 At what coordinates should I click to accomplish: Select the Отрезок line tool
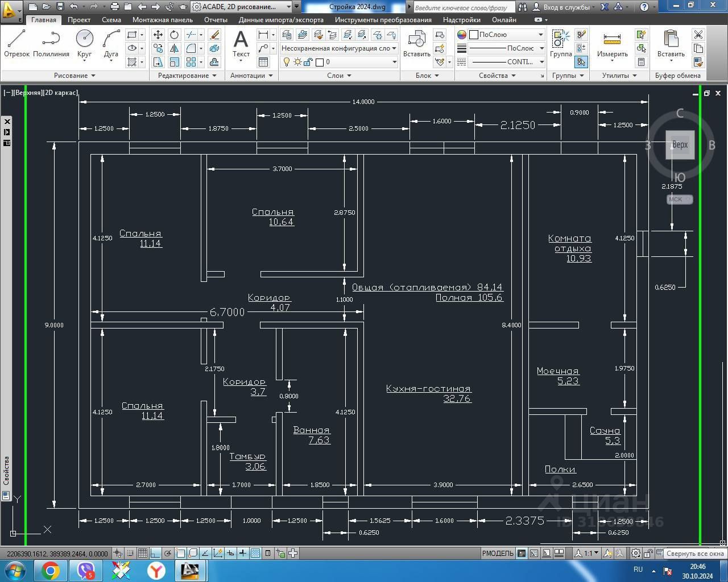[x=17, y=44]
